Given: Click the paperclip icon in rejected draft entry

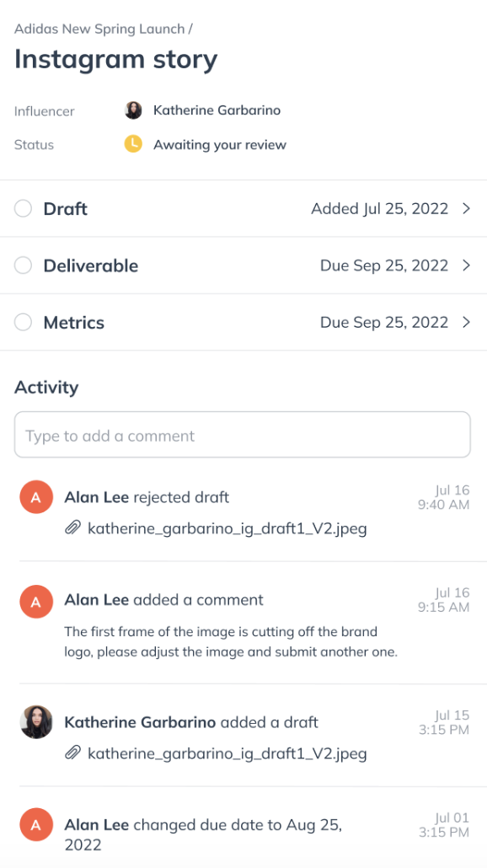Looking at the screenshot, I should tap(73, 528).
